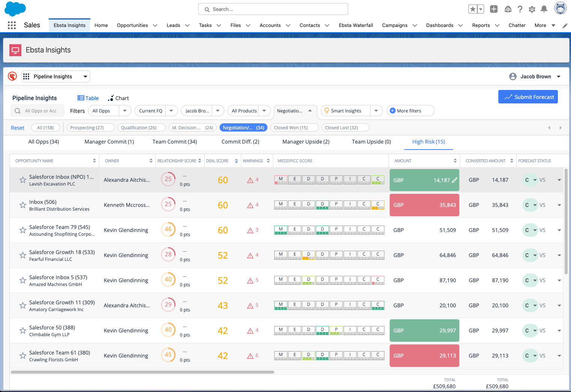Sort by Opportunity Name column arrows

click(x=94, y=161)
